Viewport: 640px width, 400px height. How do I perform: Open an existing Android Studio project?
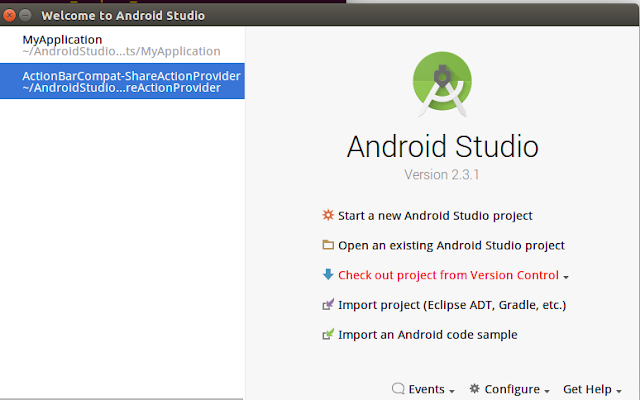[451, 245]
